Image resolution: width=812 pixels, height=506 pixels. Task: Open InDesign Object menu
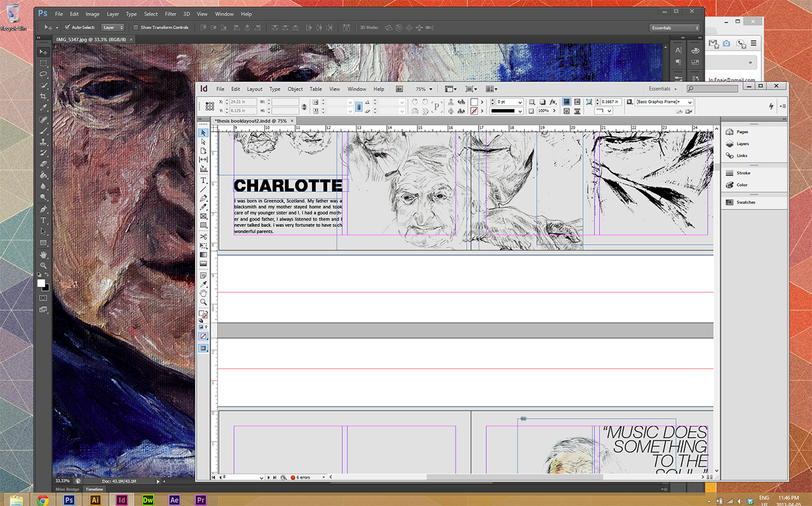pos(295,89)
